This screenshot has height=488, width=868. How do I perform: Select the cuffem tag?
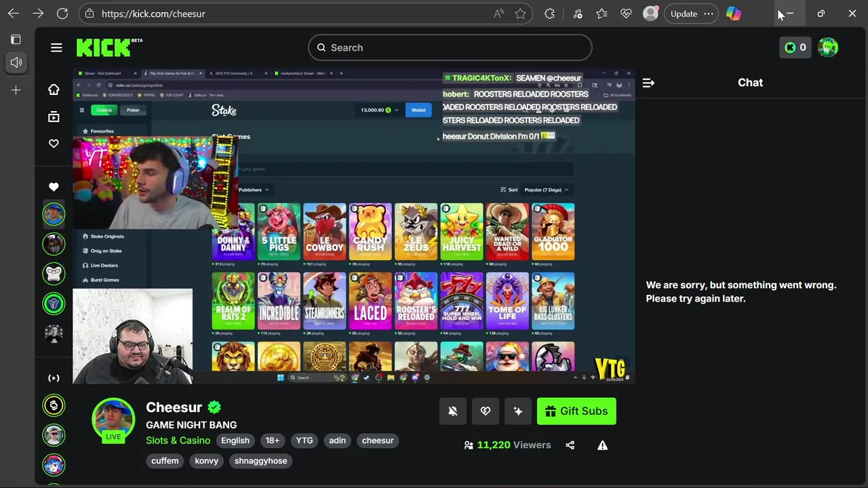coord(165,461)
